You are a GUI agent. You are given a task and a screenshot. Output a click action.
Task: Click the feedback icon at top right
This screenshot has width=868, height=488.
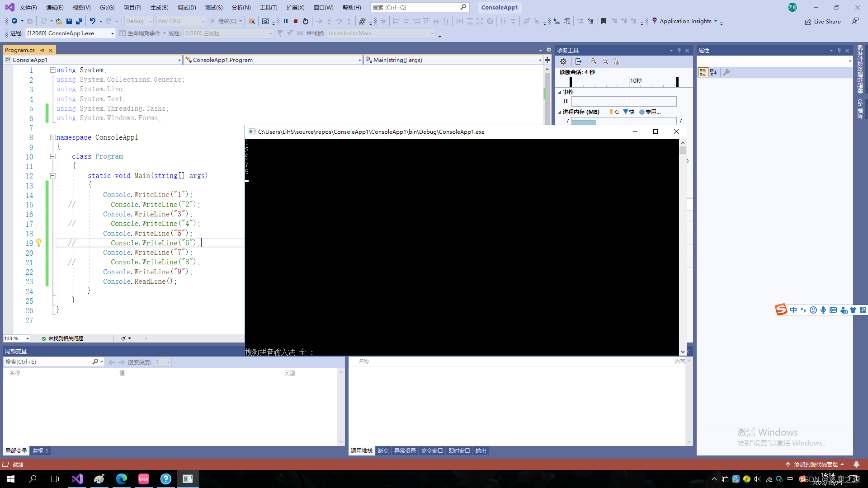point(855,21)
